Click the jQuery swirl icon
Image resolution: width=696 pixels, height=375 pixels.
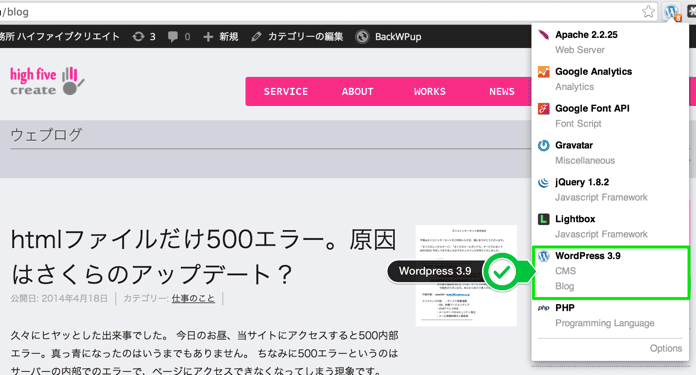point(543,182)
